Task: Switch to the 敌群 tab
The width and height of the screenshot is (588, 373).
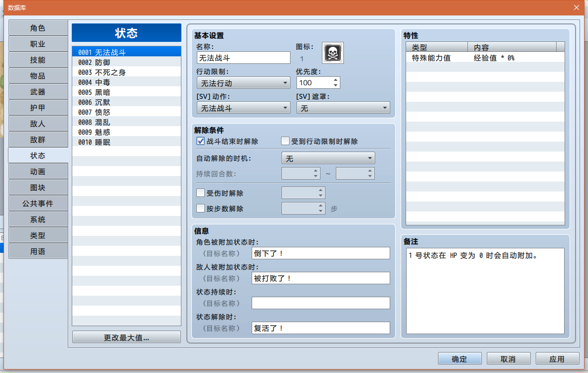Action: click(x=38, y=140)
